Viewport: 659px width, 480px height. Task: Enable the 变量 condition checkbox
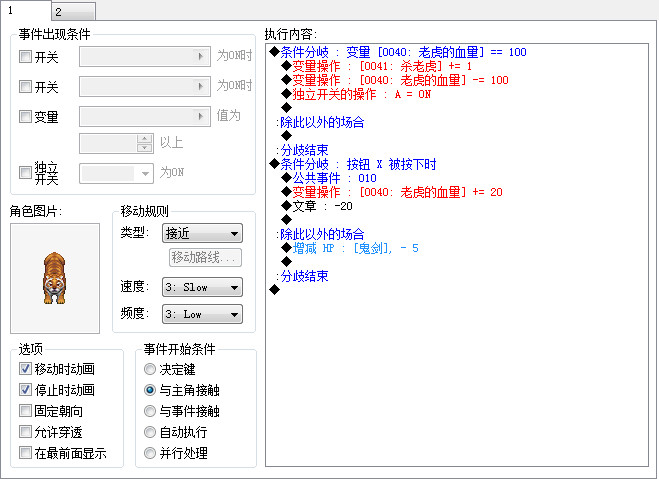tap(26, 116)
